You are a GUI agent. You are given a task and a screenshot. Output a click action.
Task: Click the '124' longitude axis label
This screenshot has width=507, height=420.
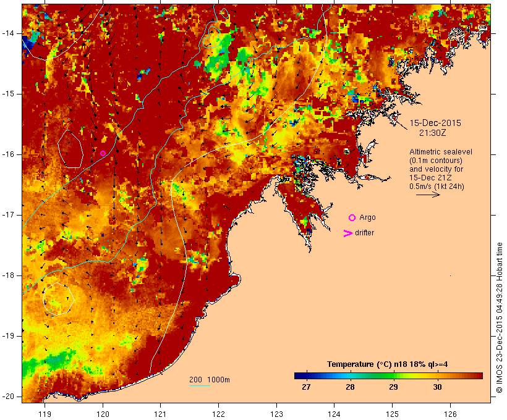pyautogui.click(x=334, y=414)
